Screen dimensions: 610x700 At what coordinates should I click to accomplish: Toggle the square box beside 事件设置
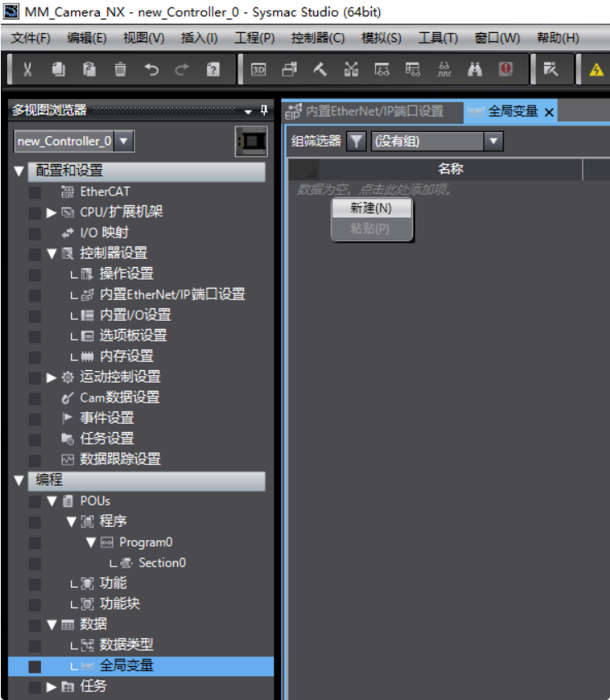pyautogui.click(x=35, y=419)
